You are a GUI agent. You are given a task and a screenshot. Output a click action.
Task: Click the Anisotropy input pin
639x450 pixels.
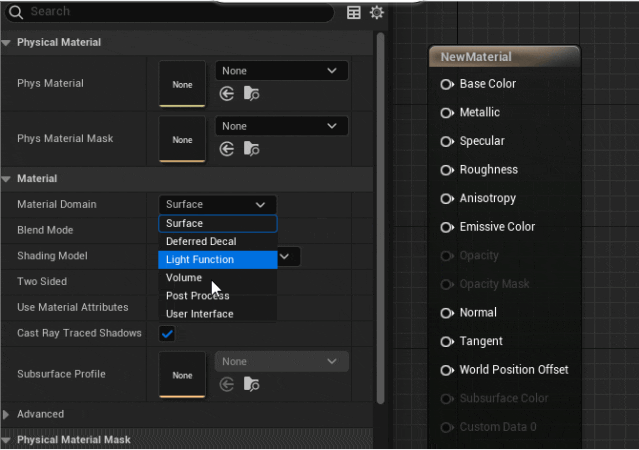click(447, 199)
